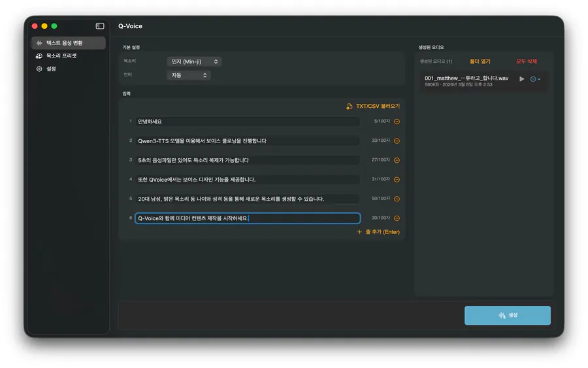Click TXT/CSV 불러오기 import button
588x368 pixels.
coord(373,106)
